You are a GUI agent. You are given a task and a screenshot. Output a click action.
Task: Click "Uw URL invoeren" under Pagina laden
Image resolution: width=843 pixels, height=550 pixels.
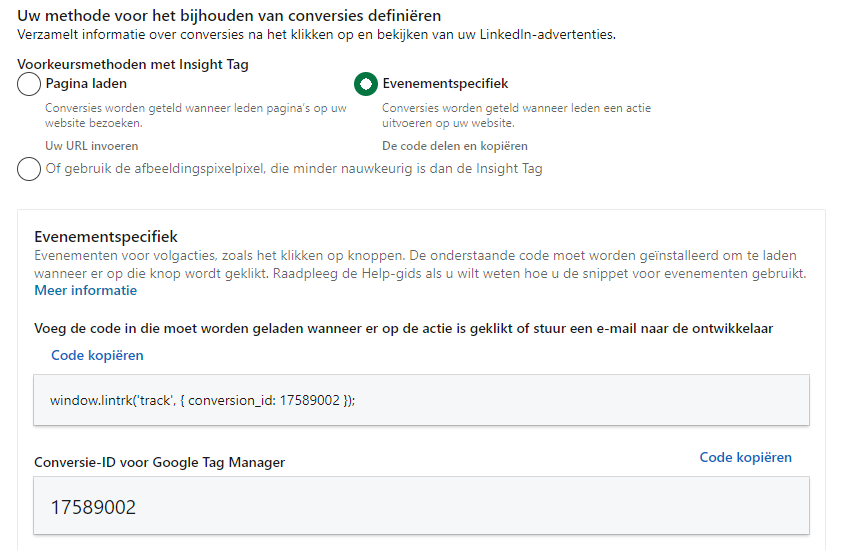pyautogui.click(x=92, y=146)
